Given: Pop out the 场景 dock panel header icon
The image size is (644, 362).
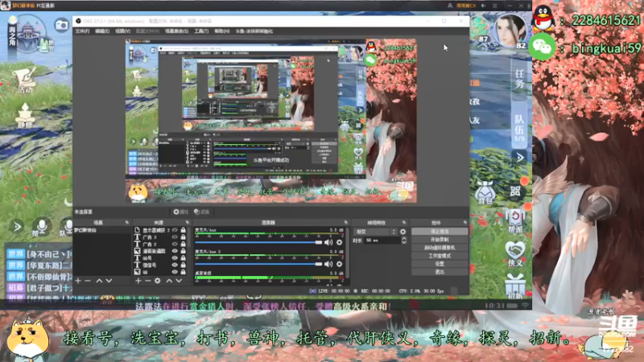Looking at the screenshot, I should (x=127, y=223).
